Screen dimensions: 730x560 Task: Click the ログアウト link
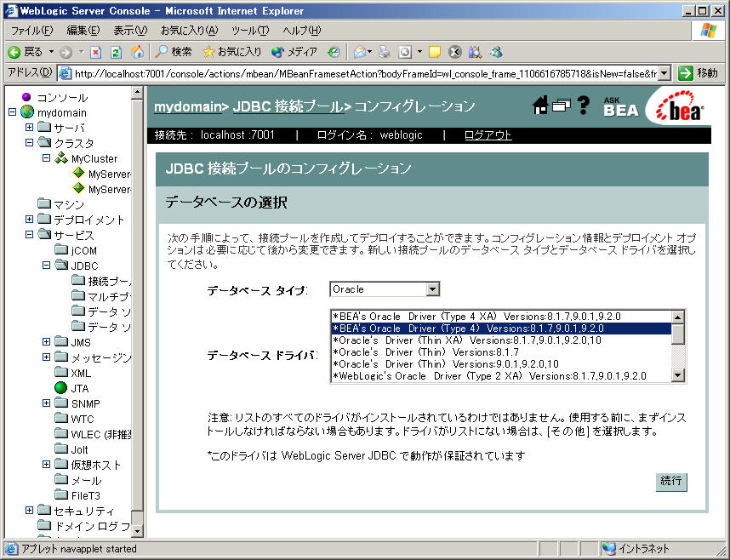click(x=488, y=135)
